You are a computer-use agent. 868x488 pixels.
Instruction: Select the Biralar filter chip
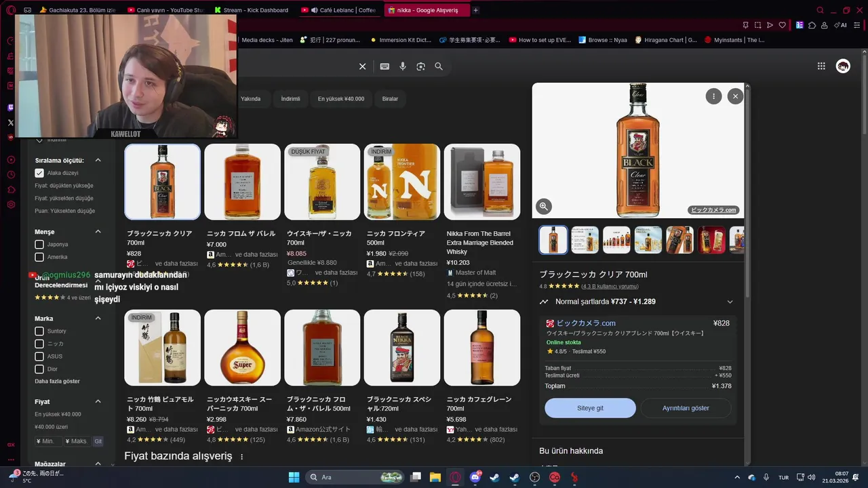[x=390, y=99]
